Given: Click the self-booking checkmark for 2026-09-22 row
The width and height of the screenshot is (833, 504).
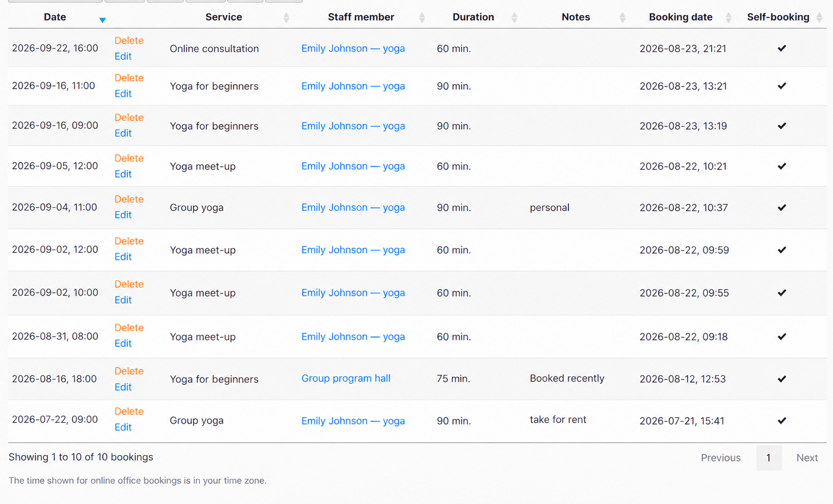Looking at the screenshot, I should (782, 48).
